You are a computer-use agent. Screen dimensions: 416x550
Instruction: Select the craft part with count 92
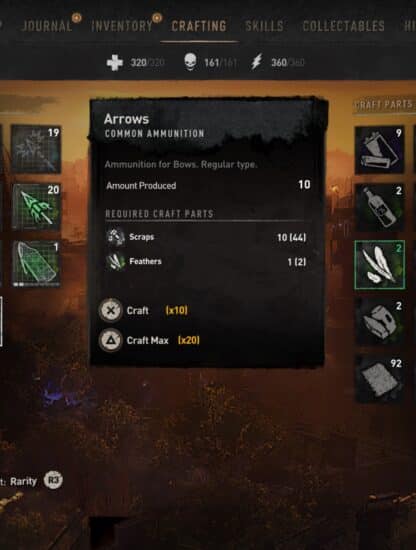click(380, 380)
